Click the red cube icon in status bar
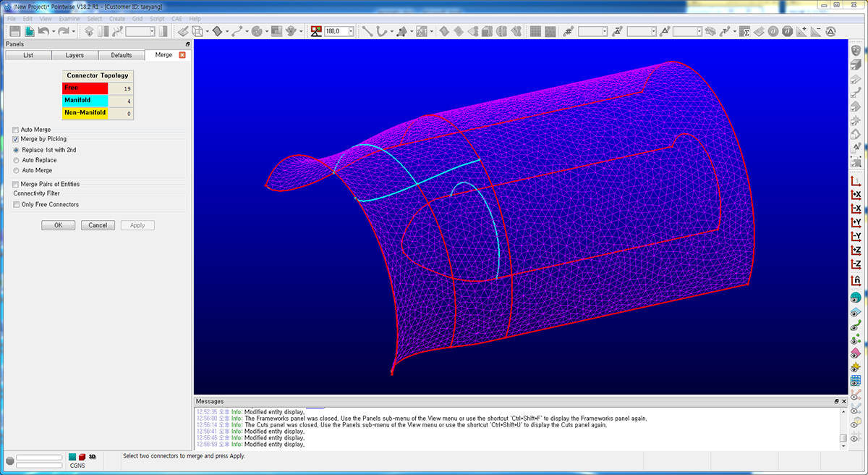 coord(82,457)
